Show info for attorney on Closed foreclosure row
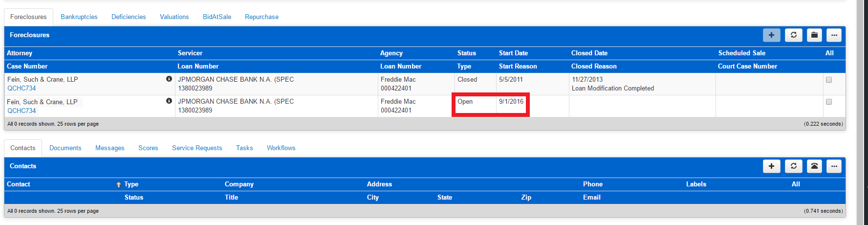Viewport: 868px width, 225px height. (169, 79)
